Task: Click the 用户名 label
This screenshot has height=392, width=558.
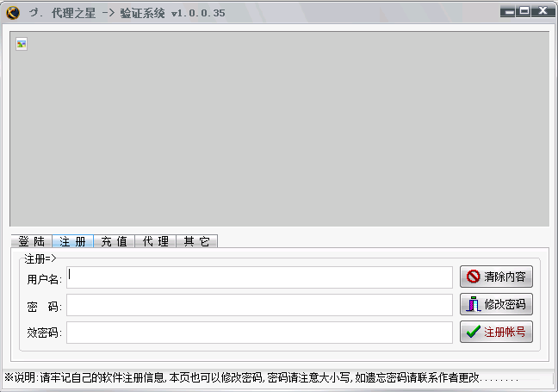Action: [x=44, y=279]
